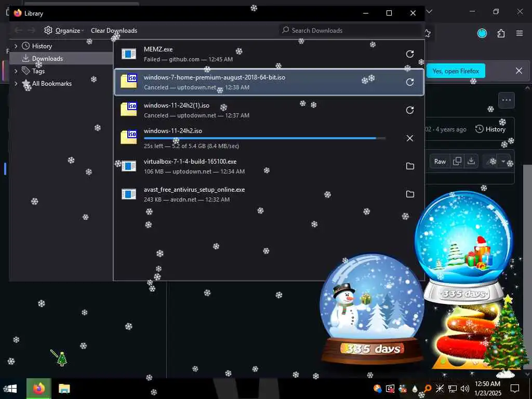Screen dimensions: 532x399
Task: Click the Library back arrow
Action: (x=19, y=30)
